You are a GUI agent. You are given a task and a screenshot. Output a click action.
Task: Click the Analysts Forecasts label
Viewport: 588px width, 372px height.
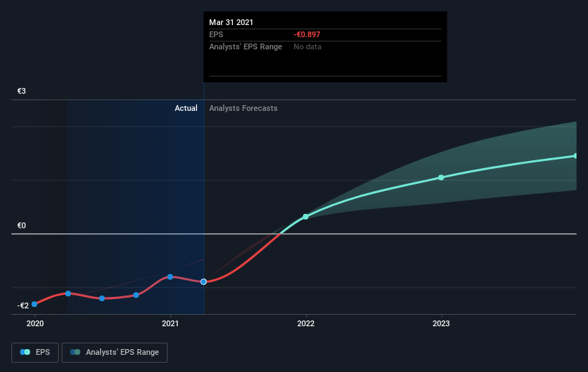coord(243,108)
